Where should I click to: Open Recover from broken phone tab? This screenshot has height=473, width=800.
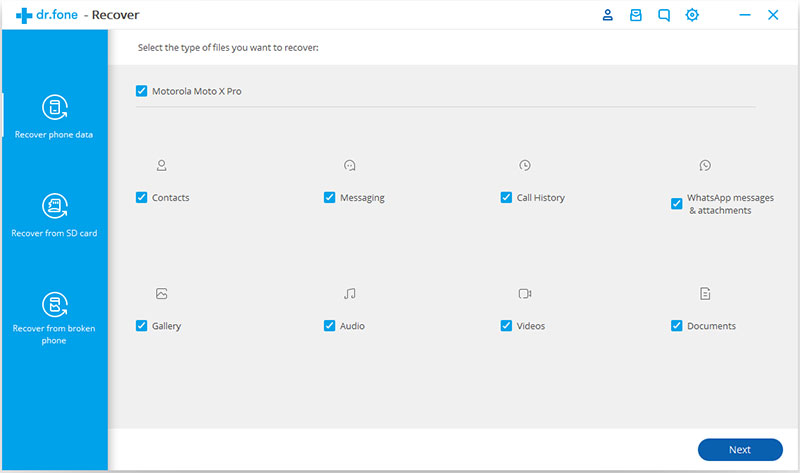(54, 318)
